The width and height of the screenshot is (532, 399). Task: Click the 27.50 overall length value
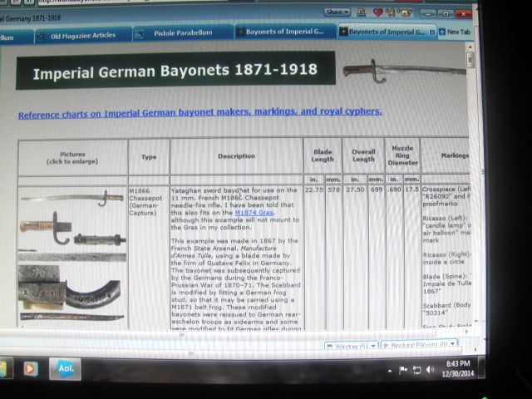[x=355, y=190]
